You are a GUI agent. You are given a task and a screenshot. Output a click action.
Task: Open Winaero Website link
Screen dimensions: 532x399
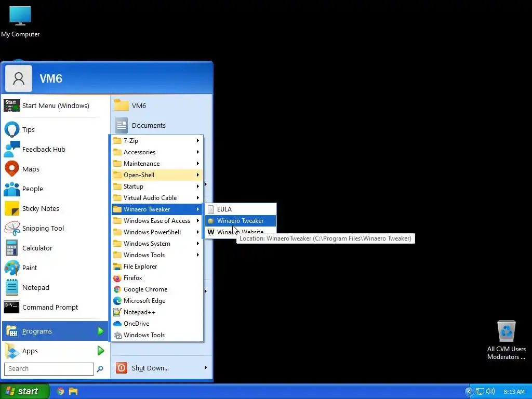(x=241, y=231)
